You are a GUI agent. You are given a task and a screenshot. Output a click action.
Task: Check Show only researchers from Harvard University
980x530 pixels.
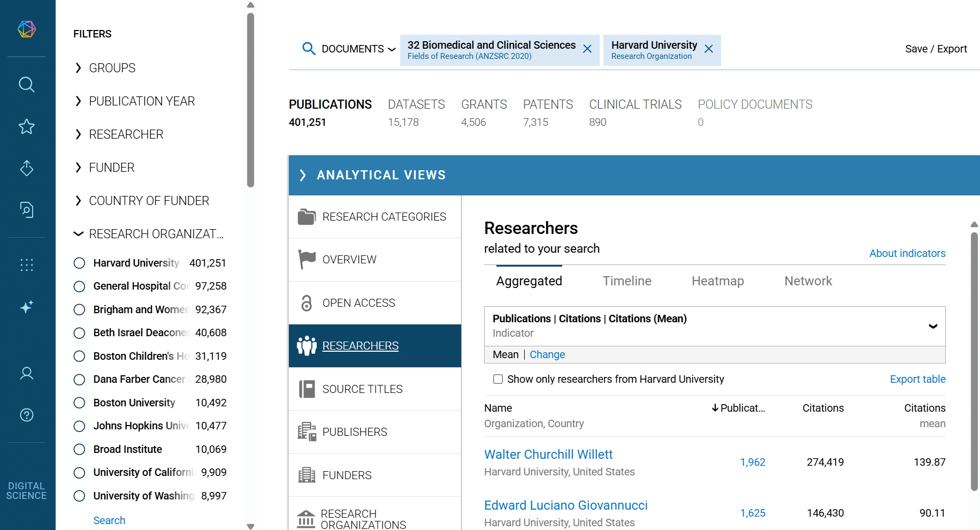(x=498, y=379)
